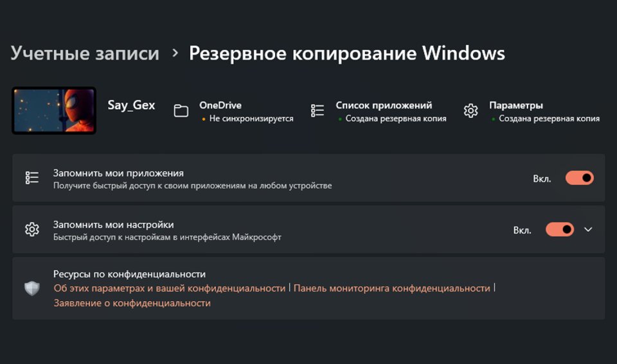Click the Не синхронизируется OneDrive status
617x364 pixels.
[x=251, y=119]
